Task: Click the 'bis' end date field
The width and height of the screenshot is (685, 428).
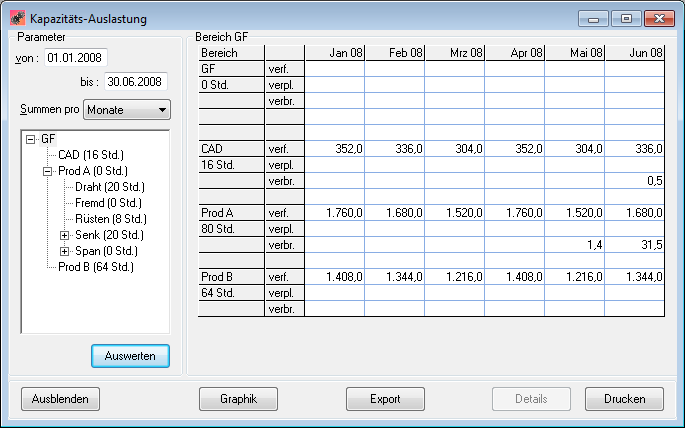Action: (136, 81)
